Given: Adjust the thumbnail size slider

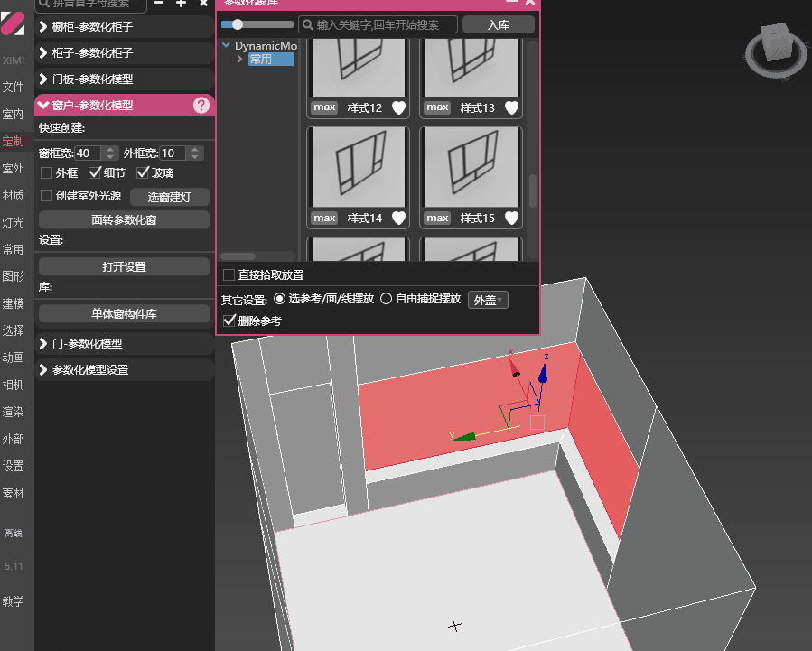Looking at the screenshot, I should point(238,24).
